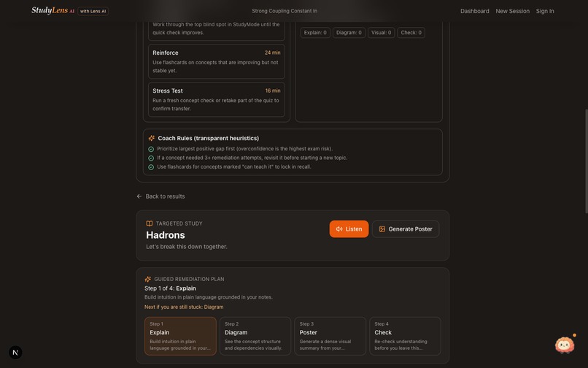Viewport: 588px width, 368px height.
Task: Click the check mark beside Prioritize largest positive gap
Action: (151, 149)
